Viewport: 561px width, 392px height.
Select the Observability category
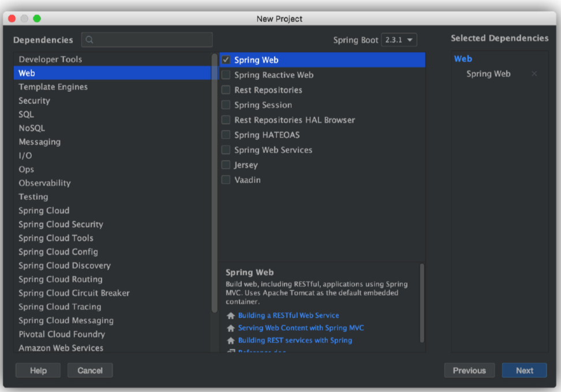[x=113, y=183]
